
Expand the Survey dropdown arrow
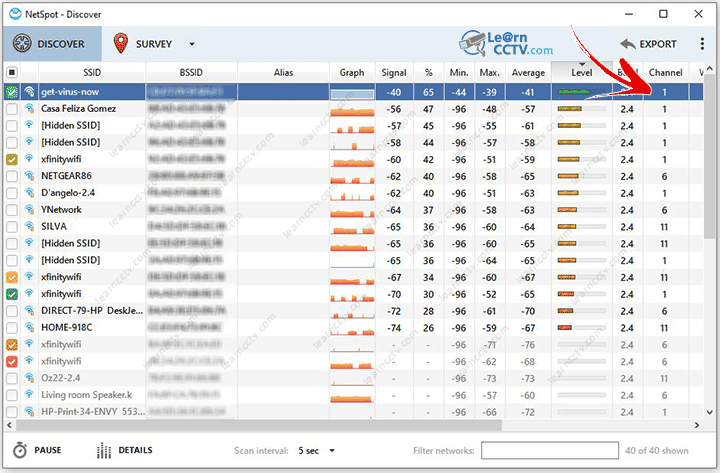191,44
